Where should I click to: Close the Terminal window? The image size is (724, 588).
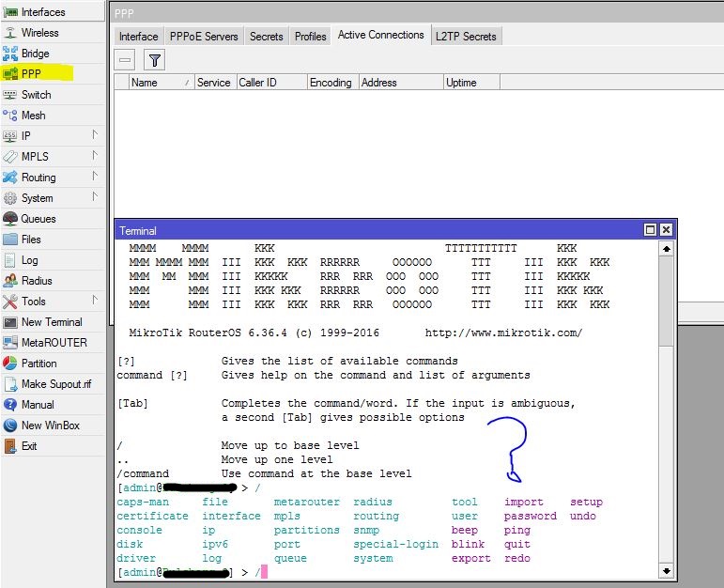coord(666,229)
